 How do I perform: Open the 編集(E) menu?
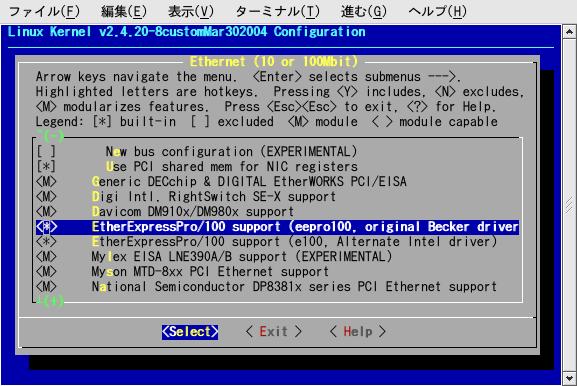coord(124,11)
